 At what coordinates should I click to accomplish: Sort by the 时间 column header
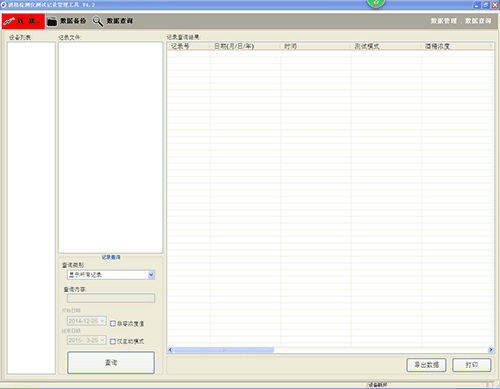[316, 46]
